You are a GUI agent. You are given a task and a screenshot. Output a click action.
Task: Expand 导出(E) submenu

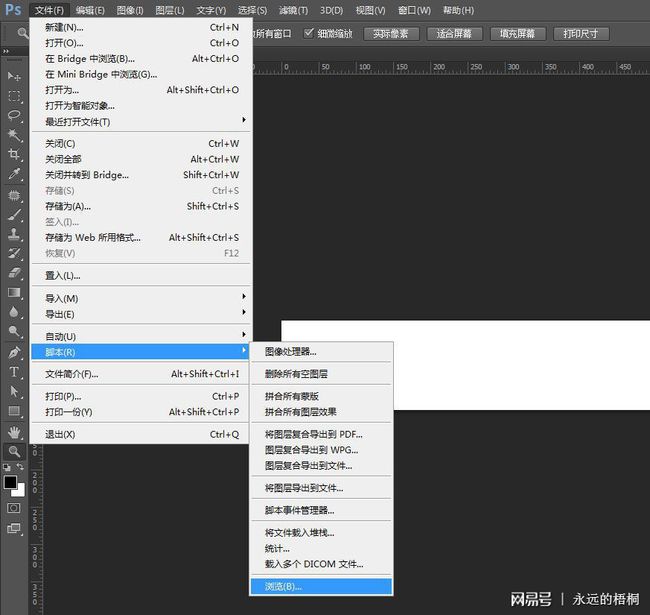pyautogui.click(x=142, y=314)
